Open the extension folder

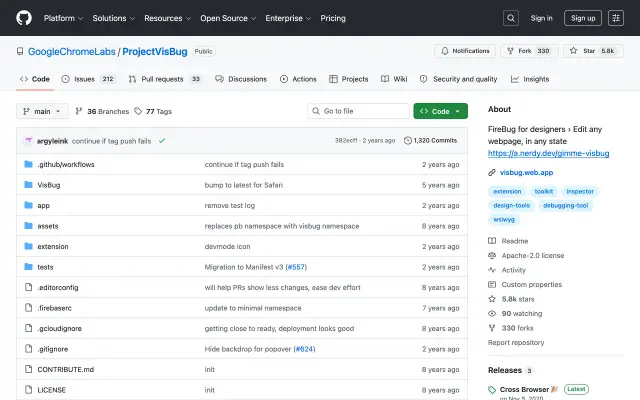pyautogui.click(x=53, y=247)
